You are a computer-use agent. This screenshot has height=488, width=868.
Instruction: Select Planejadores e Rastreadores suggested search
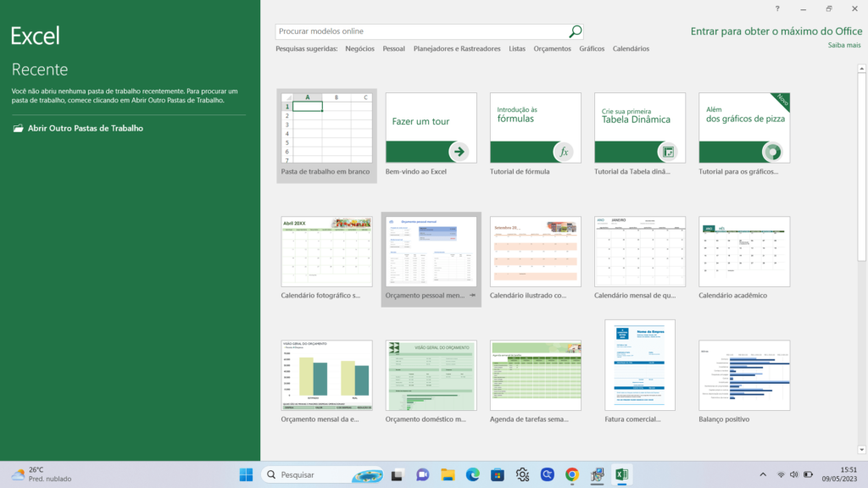point(457,48)
